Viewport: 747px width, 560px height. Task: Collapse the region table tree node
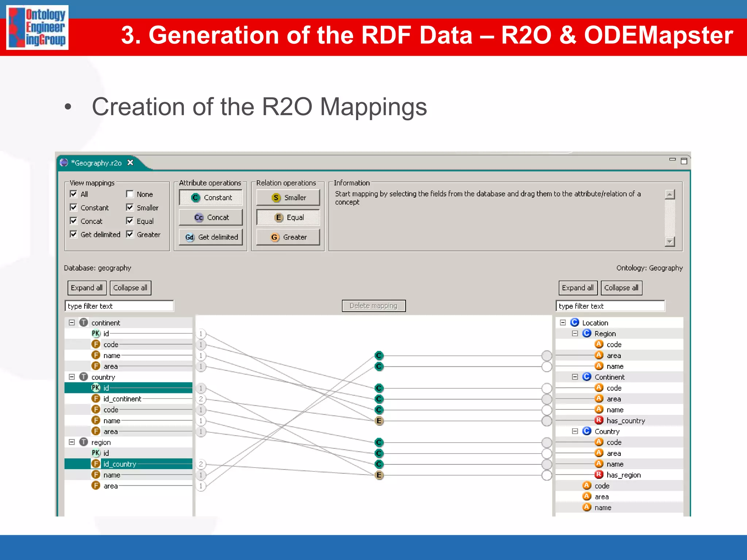pos(72,442)
